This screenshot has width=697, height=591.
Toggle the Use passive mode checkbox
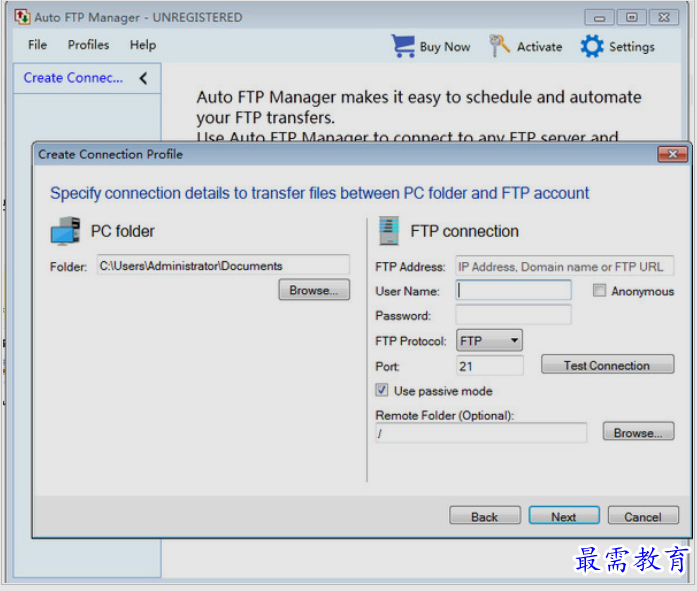381,390
